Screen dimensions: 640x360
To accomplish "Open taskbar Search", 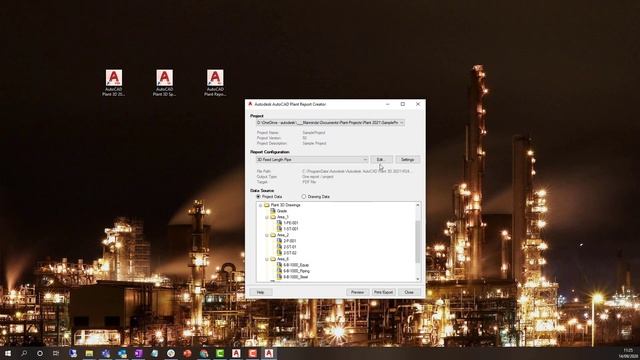I will (x=24, y=353).
